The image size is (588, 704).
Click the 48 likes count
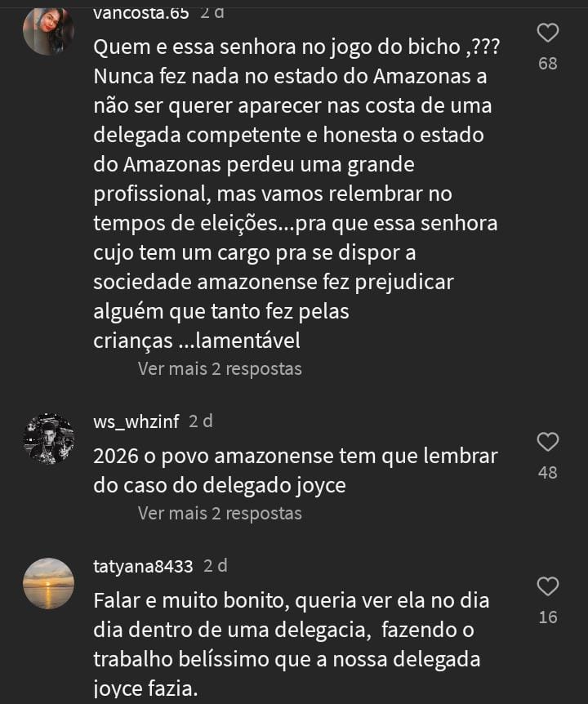pyautogui.click(x=548, y=473)
